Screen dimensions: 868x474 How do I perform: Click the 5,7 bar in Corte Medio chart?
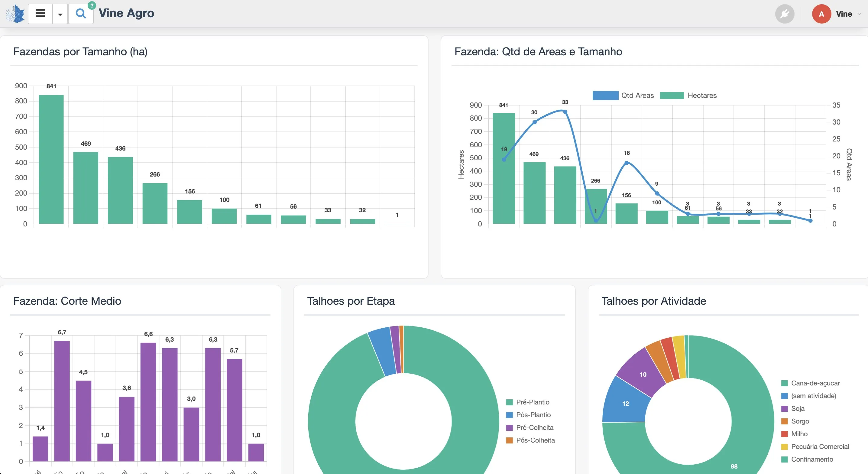(235, 410)
